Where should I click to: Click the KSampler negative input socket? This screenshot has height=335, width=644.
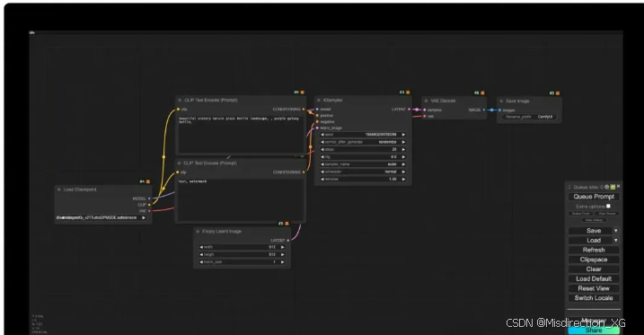click(317, 121)
